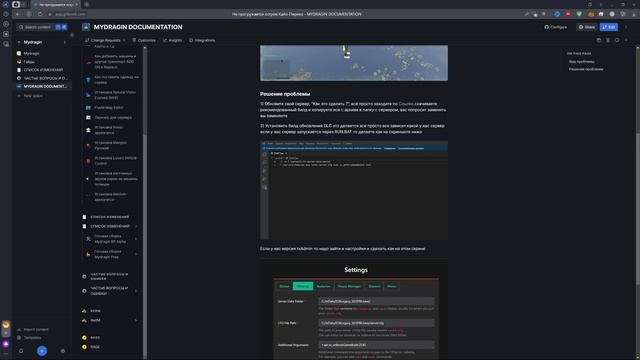Image resolution: width=640 pixels, height=360 pixels.
Task: Collapse the Mydragin organization header
Action: (33, 42)
